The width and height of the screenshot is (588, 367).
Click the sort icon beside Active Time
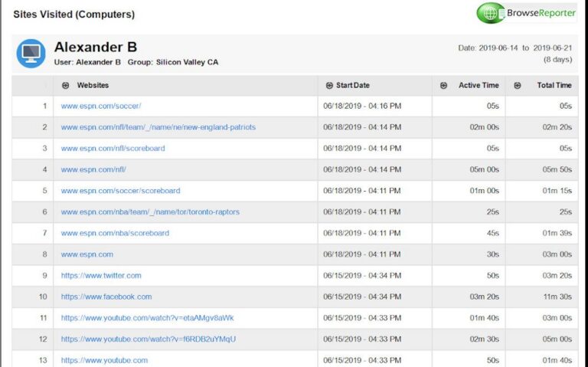tap(443, 86)
